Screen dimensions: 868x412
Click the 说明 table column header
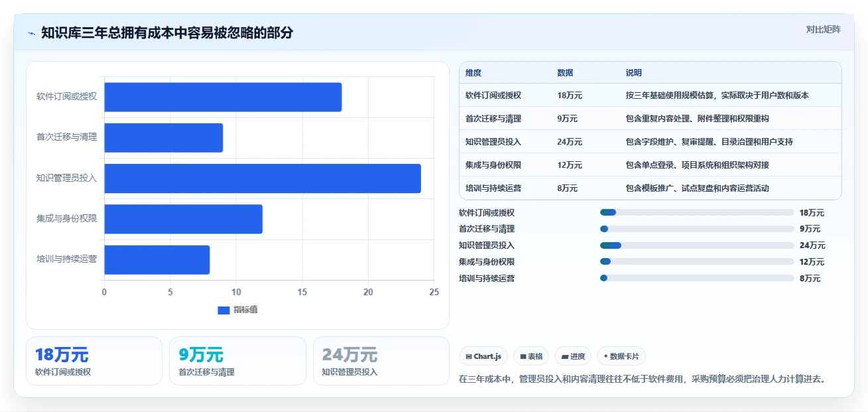634,72
